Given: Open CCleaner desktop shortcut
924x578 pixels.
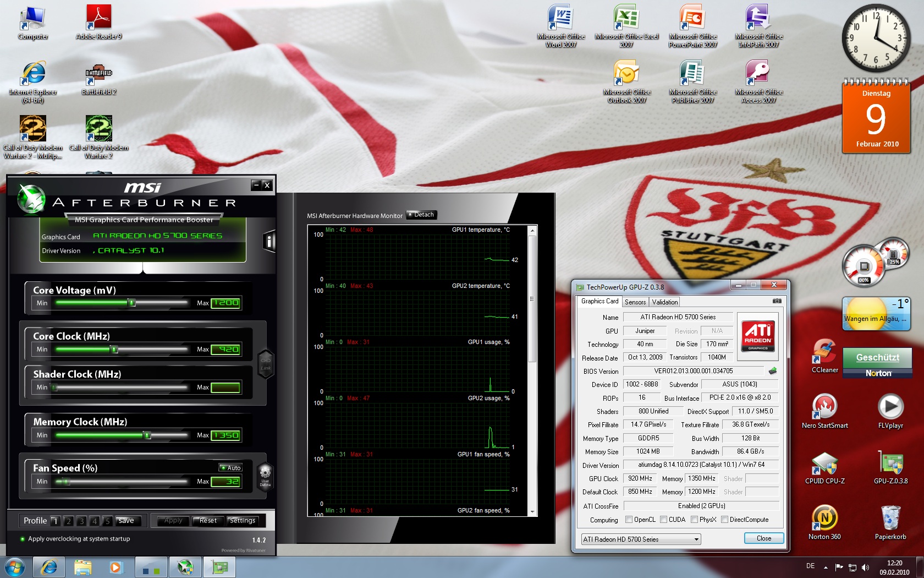Looking at the screenshot, I should click(825, 356).
